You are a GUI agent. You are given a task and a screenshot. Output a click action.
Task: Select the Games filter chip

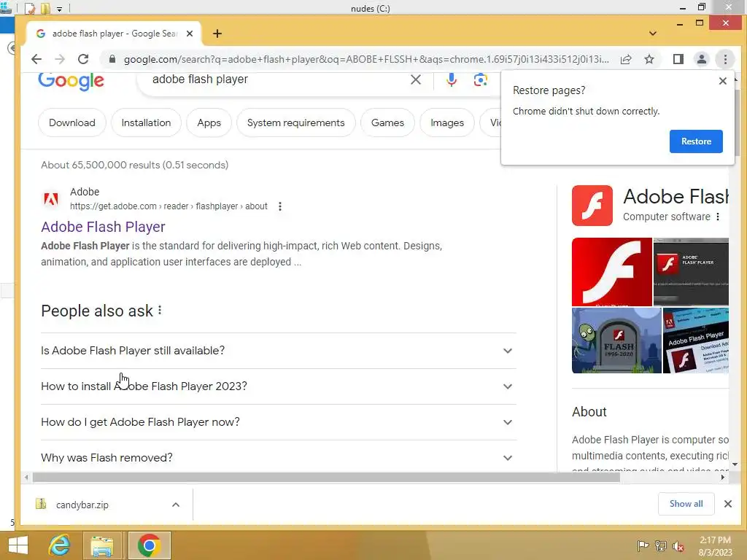pyautogui.click(x=388, y=122)
